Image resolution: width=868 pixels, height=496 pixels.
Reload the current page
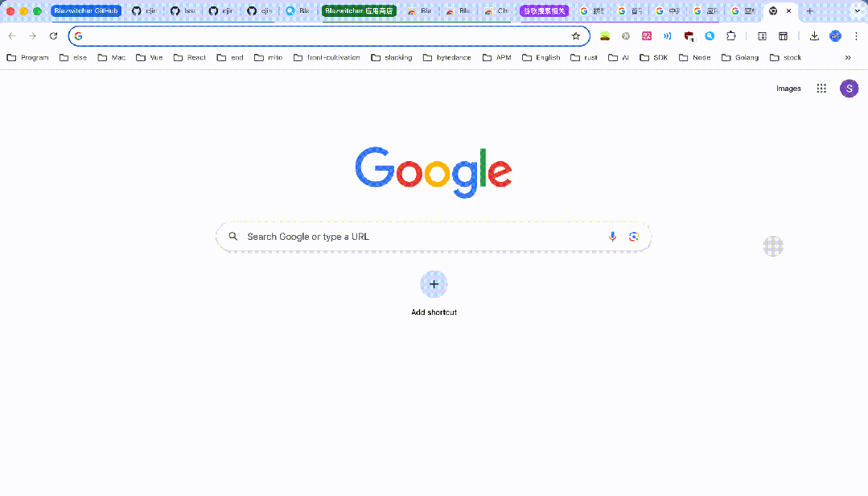coord(54,36)
